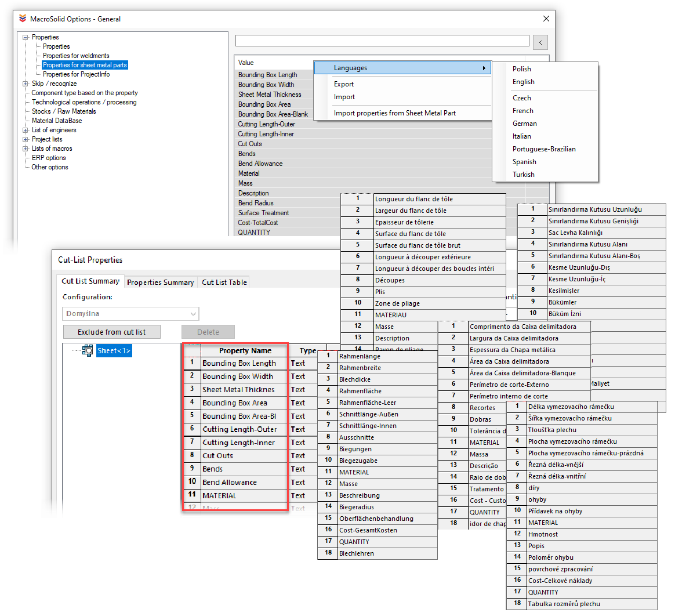Click Cost-TotalCost in Value list
Image resolution: width=675 pixels, height=616 pixels.
point(257,223)
